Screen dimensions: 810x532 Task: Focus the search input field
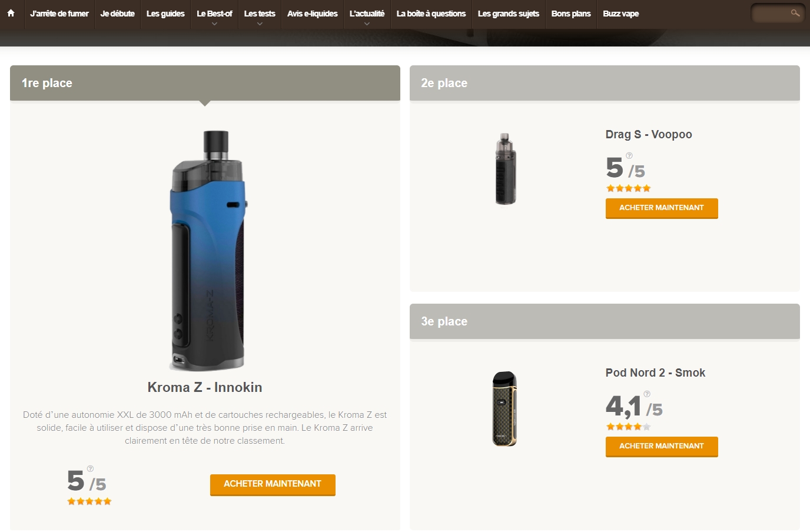click(772, 13)
